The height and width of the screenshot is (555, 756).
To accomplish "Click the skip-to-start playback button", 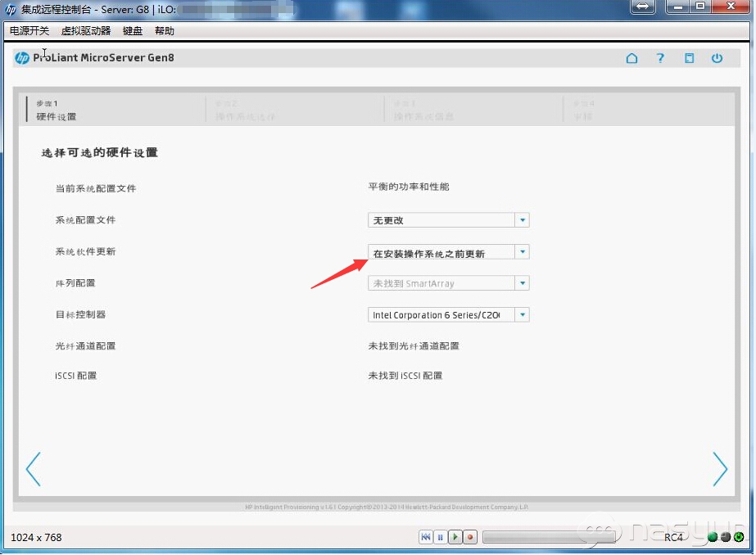I will pyautogui.click(x=426, y=537).
